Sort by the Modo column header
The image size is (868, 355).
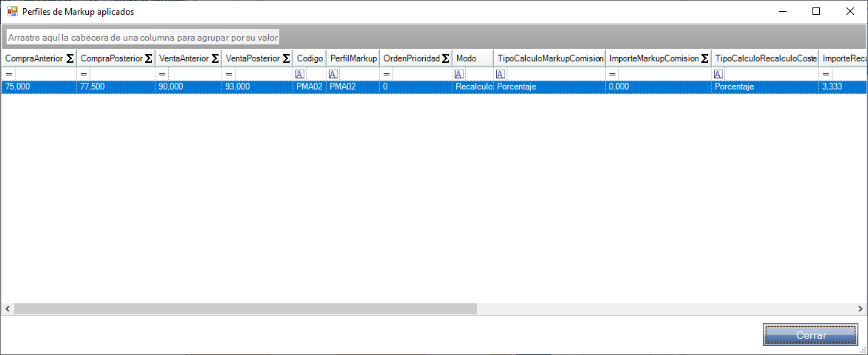[473, 58]
